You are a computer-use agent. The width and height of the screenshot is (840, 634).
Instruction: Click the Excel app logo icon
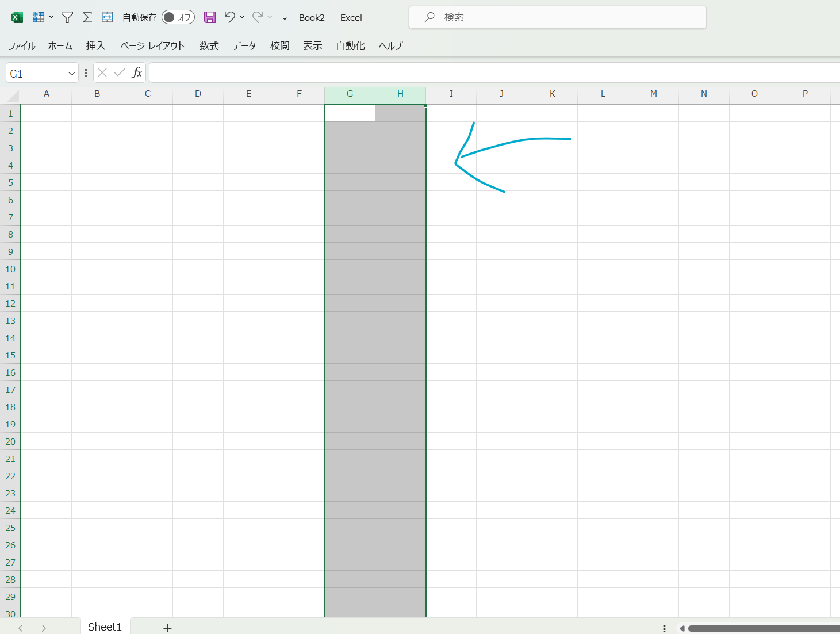tap(17, 17)
